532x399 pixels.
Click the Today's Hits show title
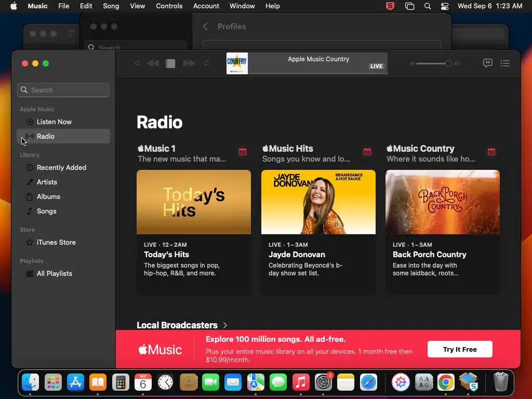coord(166,255)
